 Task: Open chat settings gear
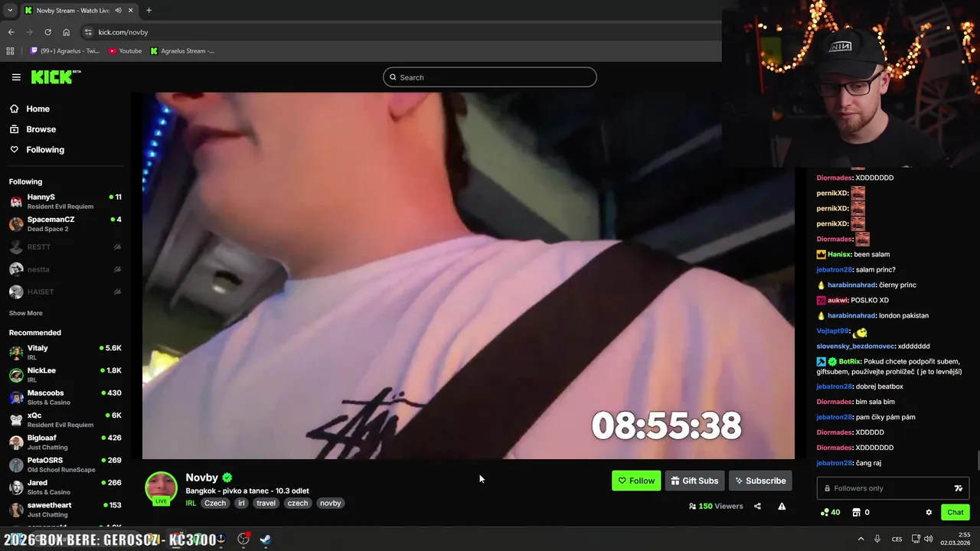click(x=929, y=512)
